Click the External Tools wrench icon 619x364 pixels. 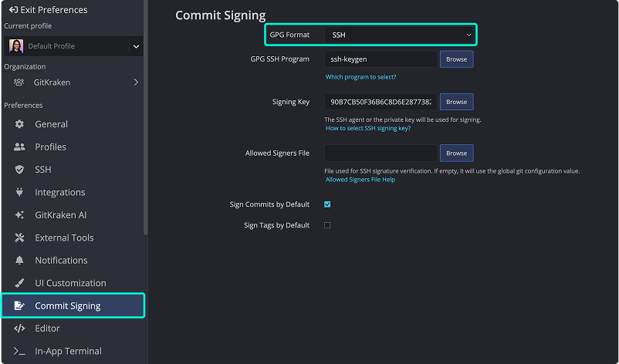tap(19, 238)
